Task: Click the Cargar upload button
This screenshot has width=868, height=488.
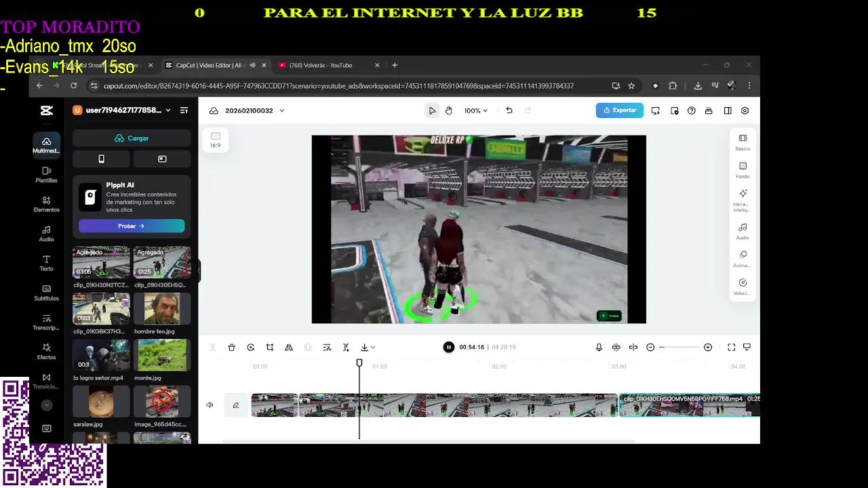Action: pyautogui.click(x=132, y=138)
